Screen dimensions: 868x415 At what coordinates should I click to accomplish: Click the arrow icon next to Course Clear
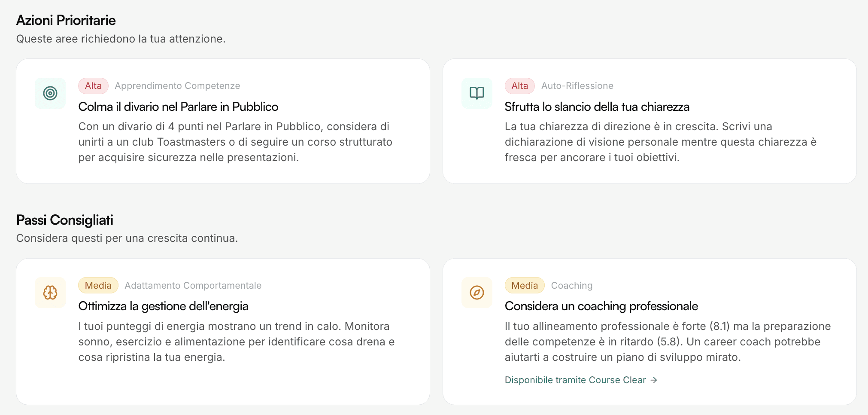[x=654, y=380]
